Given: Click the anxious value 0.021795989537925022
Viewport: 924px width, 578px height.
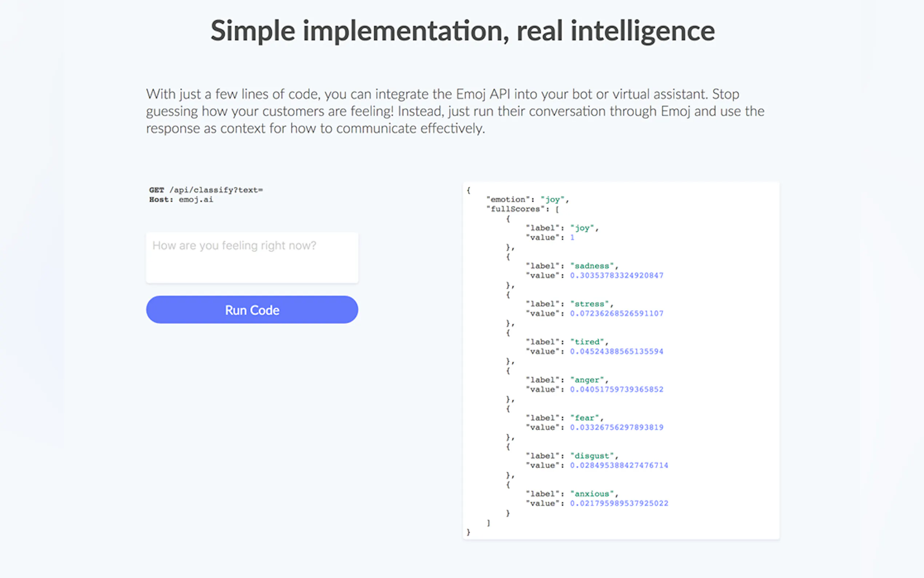Looking at the screenshot, I should point(619,503).
